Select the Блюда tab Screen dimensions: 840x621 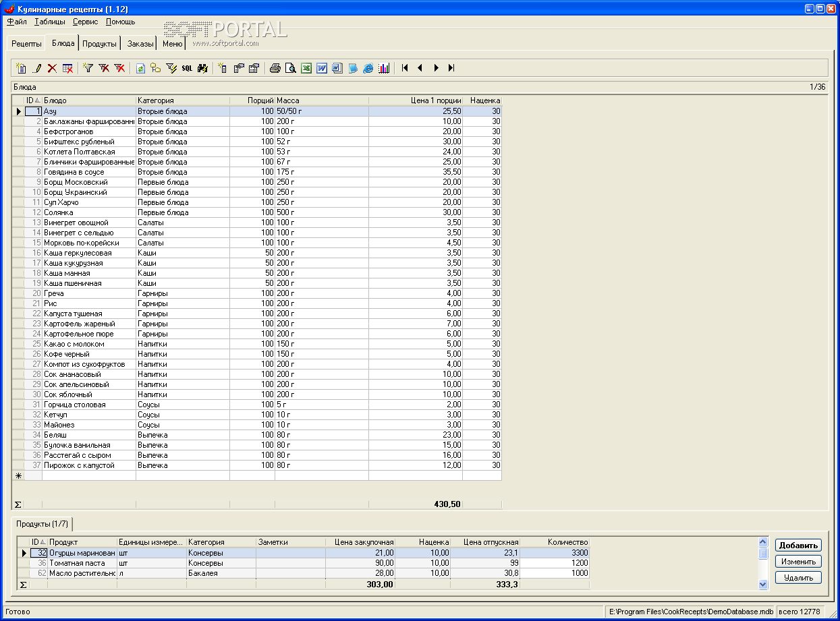coord(63,43)
